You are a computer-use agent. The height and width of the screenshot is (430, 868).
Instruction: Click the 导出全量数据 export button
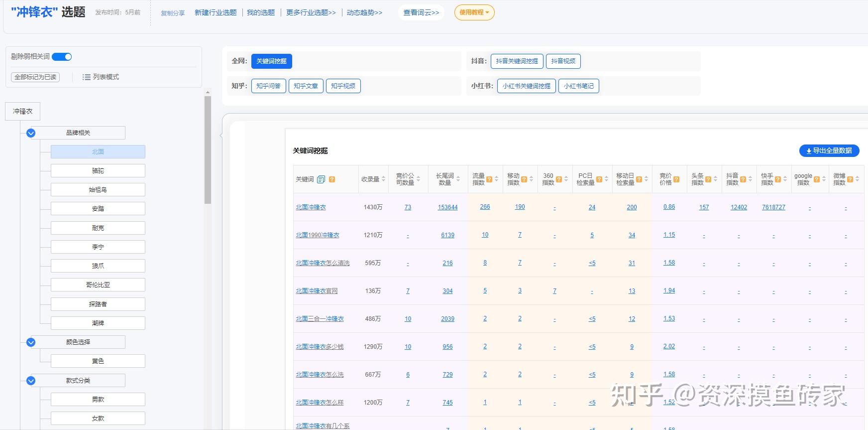[x=829, y=150]
